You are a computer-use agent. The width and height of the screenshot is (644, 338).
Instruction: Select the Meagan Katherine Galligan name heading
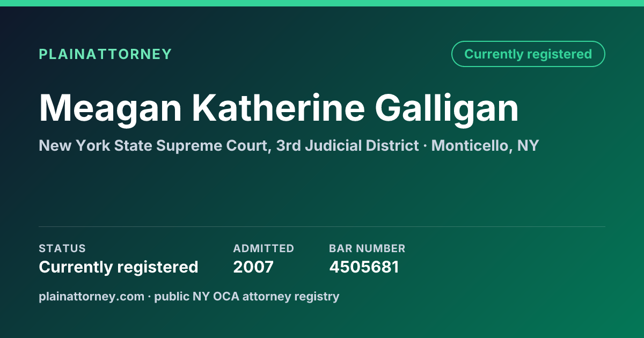click(x=279, y=108)
